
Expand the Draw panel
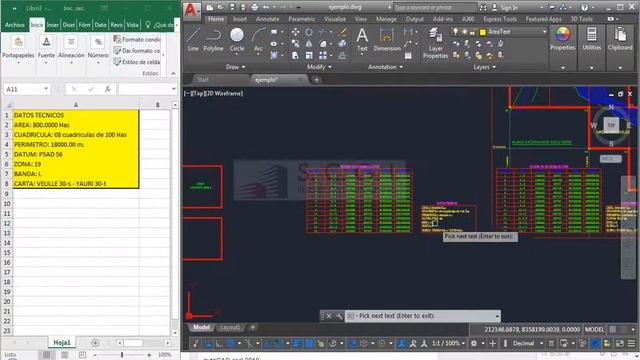click(x=236, y=67)
